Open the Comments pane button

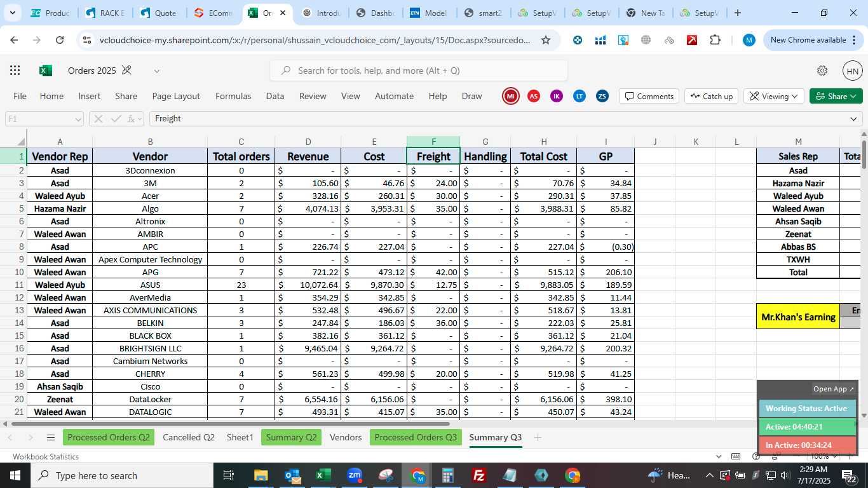[649, 96]
